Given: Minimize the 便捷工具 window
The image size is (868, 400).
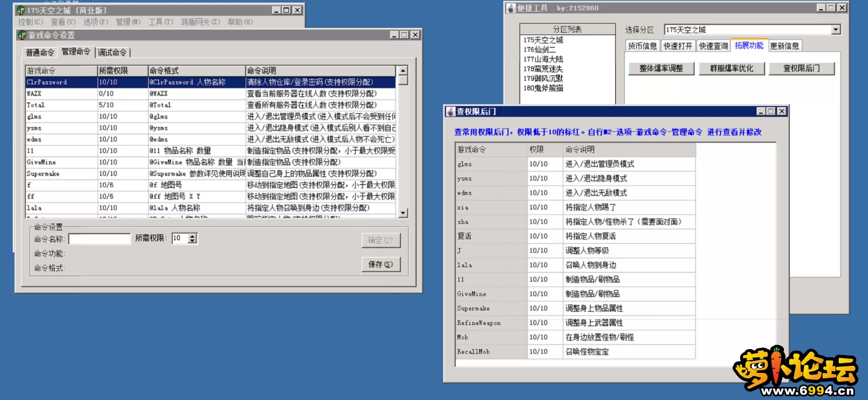Looking at the screenshot, I should point(822,8).
